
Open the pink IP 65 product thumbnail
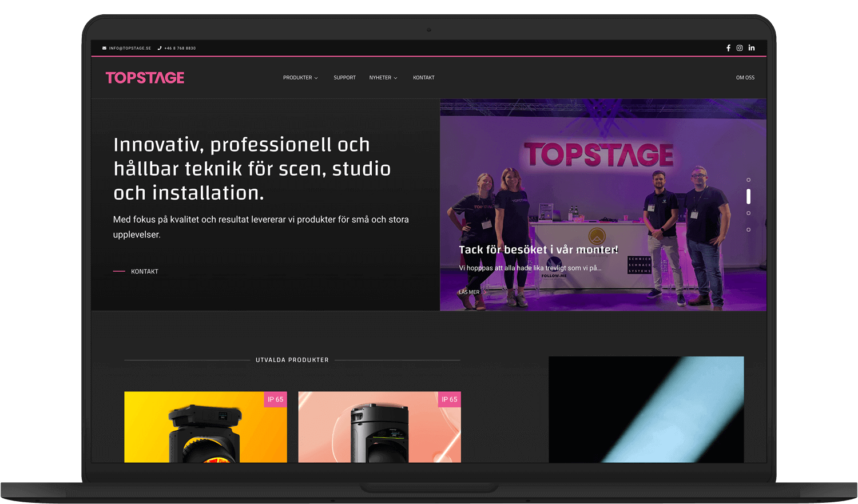point(379,427)
